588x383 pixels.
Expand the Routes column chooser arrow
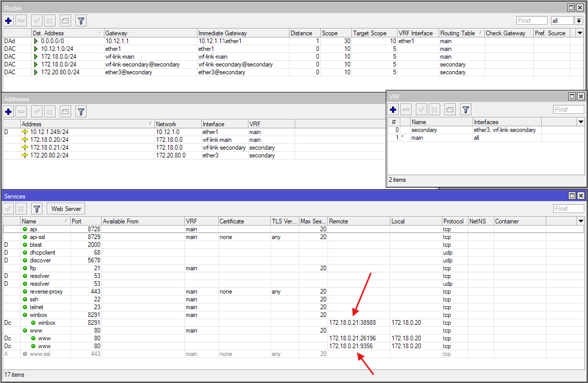pyautogui.click(x=580, y=33)
